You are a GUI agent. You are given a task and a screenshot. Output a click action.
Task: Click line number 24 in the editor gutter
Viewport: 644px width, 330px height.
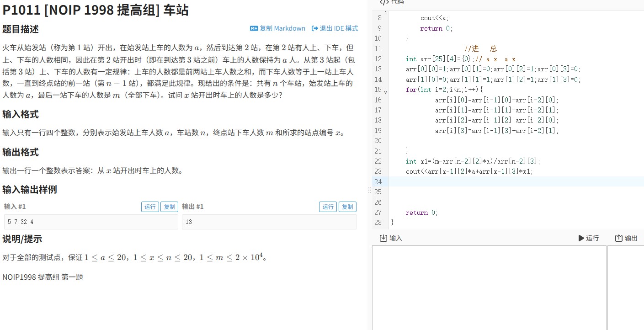click(378, 182)
